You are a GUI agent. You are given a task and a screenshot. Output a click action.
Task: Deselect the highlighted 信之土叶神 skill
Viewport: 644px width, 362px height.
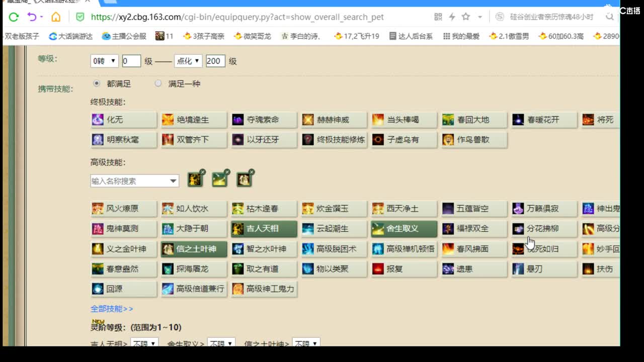click(x=194, y=249)
